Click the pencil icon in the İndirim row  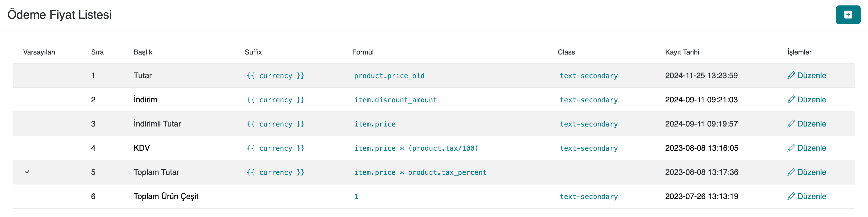[791, 100]
